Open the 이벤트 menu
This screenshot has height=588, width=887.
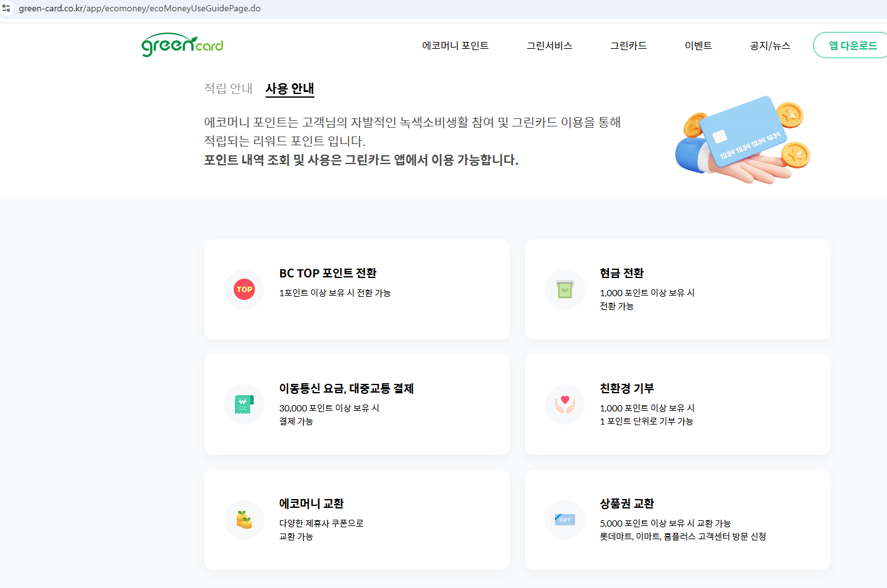(698, 45)
